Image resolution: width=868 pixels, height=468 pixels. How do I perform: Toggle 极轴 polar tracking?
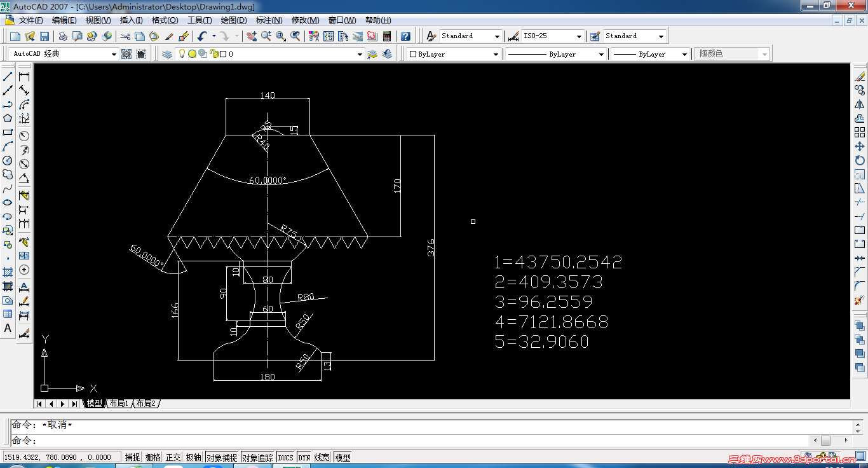pos(193,457)
